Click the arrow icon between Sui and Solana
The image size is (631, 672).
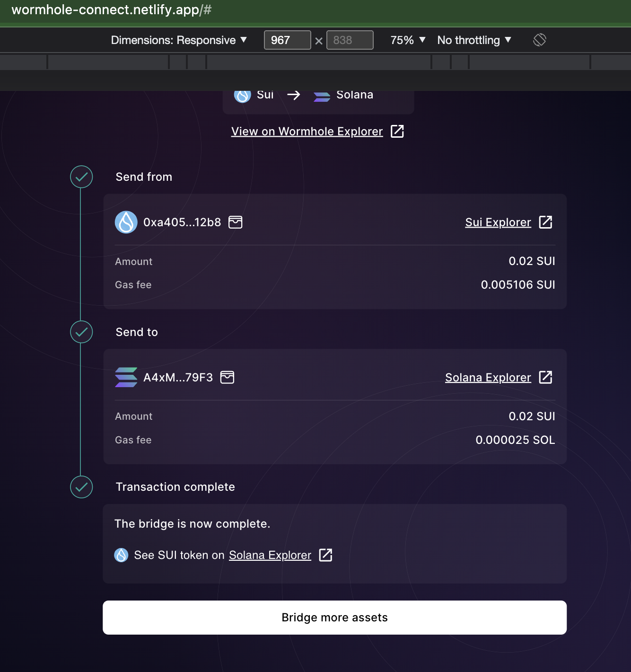click(x=294, y=95)
